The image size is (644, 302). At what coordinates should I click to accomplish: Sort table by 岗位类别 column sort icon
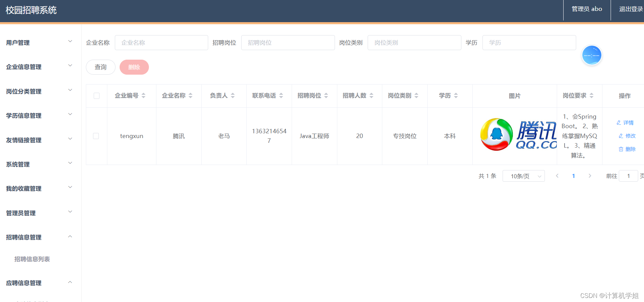(416, 96)
